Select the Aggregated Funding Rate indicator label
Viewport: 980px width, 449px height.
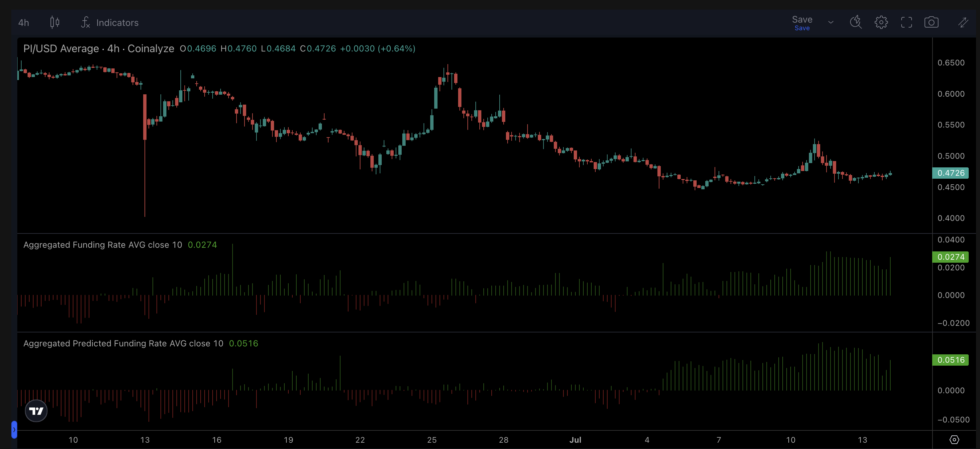102,245
